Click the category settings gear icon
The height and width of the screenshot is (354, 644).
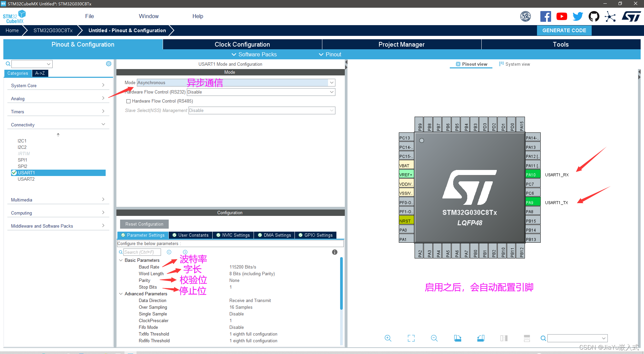(109, 64)
